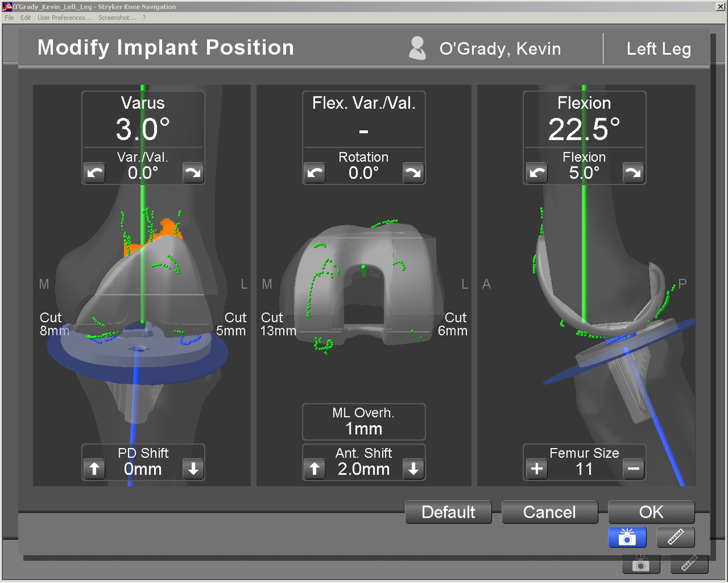Click the Rotation 0.0° value
This screenshot has height=583, width=728.
tap(364, 173)
